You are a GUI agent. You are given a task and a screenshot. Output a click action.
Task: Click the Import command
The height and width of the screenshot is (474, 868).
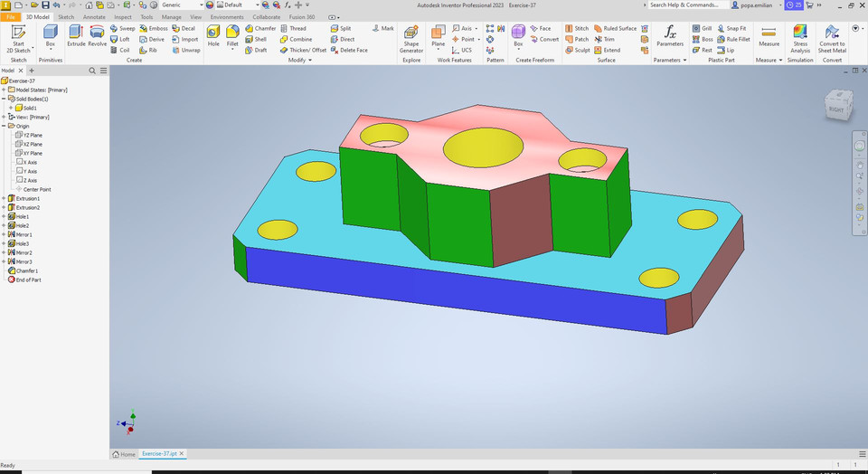[184, 39]
